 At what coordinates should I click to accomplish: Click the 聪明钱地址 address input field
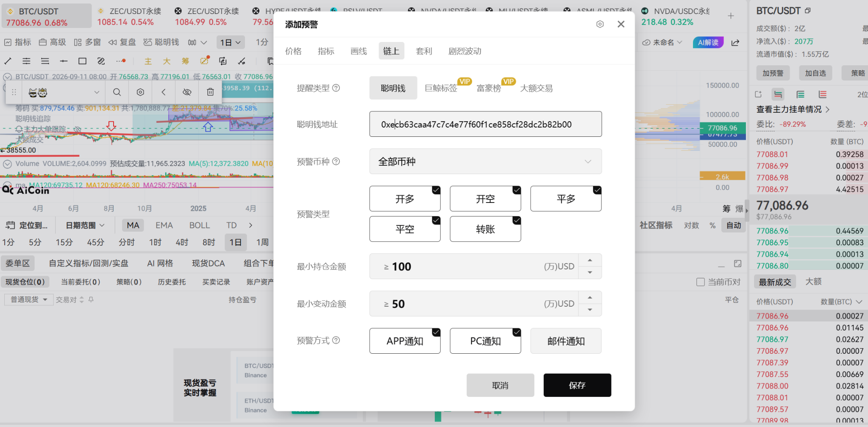tap(485, 124)
